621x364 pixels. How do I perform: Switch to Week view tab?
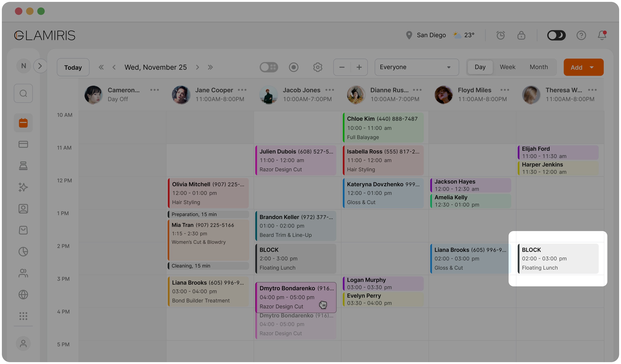pos(507,67)
